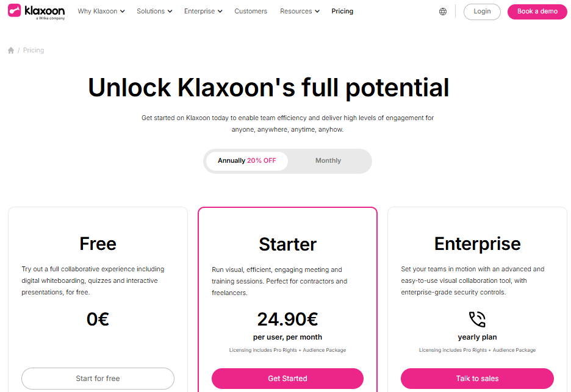
Task: Click the Enterprise phone call icon
Action: tap(477, 320)
